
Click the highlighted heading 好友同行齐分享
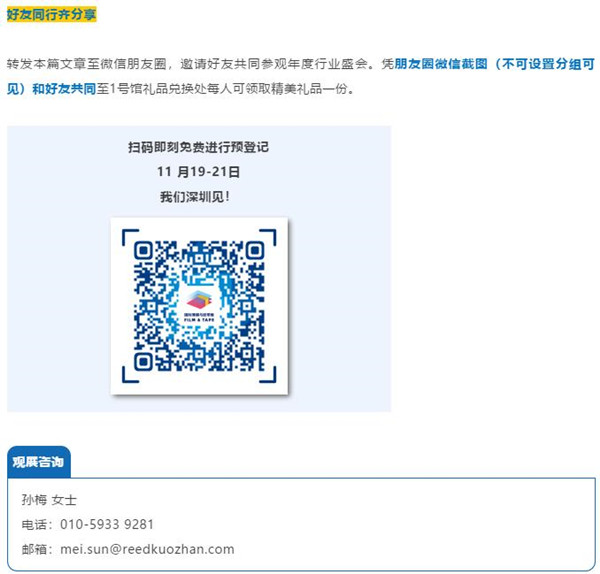(51, 15)
